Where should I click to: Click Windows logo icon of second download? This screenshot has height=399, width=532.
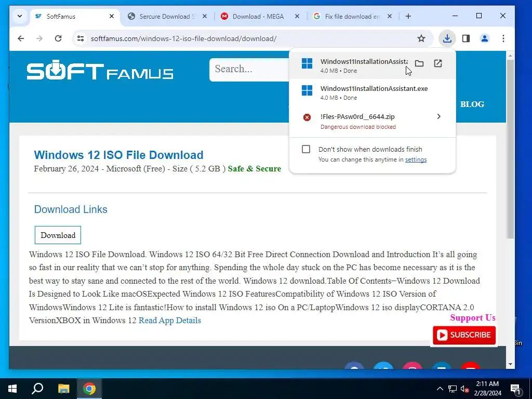point(307,90)
